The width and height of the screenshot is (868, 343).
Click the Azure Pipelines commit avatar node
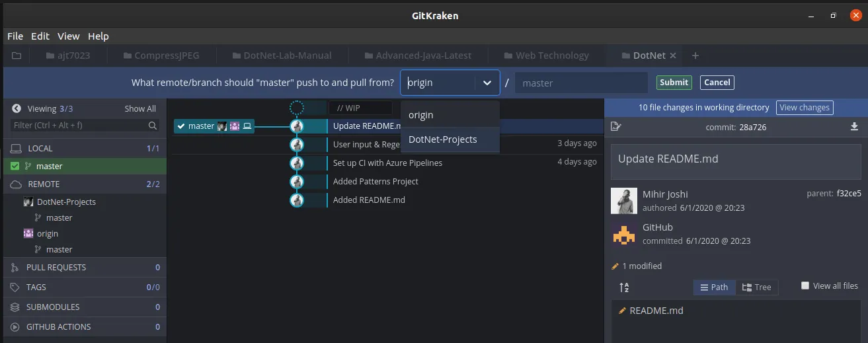[x=297, y=163]
